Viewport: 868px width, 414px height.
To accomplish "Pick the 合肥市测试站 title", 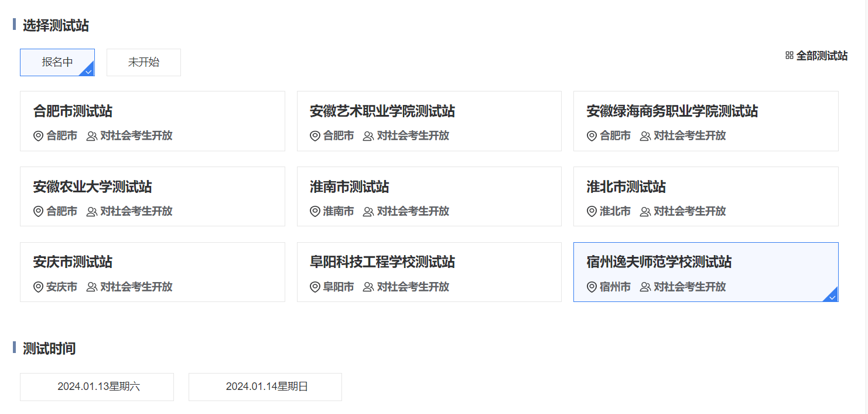I will (73, 111).
